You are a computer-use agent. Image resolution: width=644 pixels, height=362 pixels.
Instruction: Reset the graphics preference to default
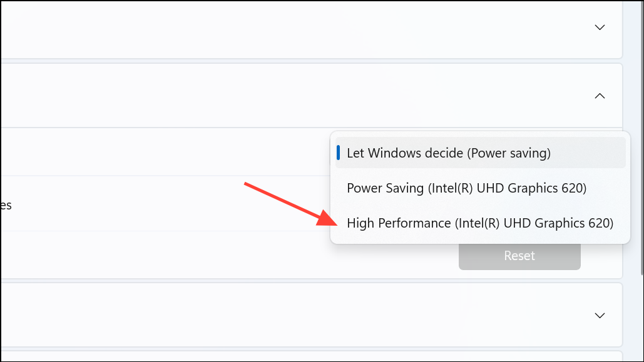click(x=519, y=255)
